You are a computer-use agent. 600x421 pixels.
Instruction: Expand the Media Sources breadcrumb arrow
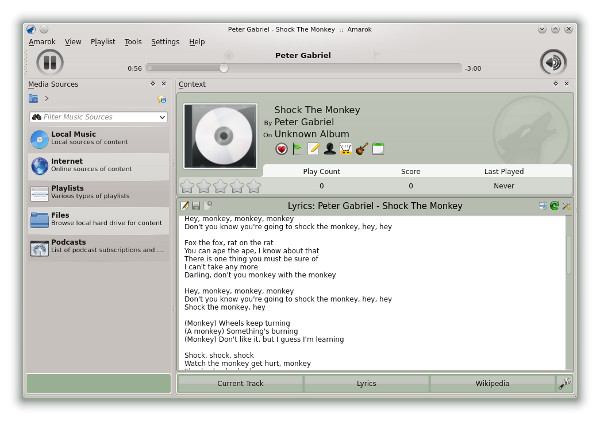pos(46,98)
